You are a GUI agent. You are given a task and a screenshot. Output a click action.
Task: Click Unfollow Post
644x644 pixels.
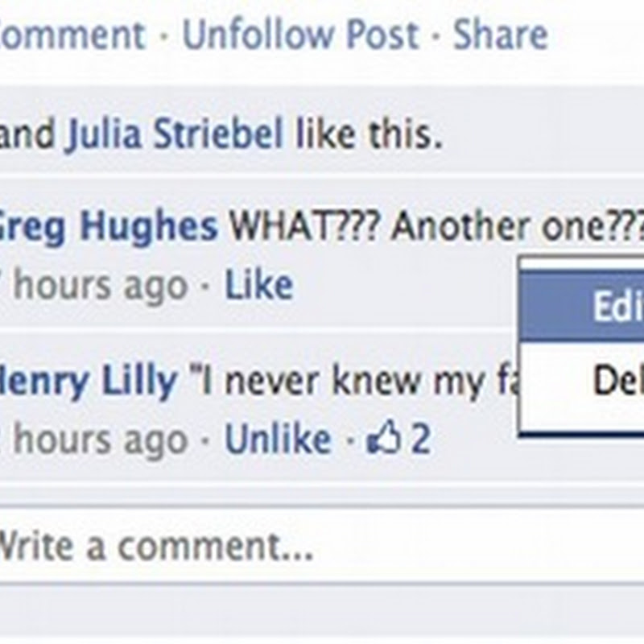click(x=300, y=35)
